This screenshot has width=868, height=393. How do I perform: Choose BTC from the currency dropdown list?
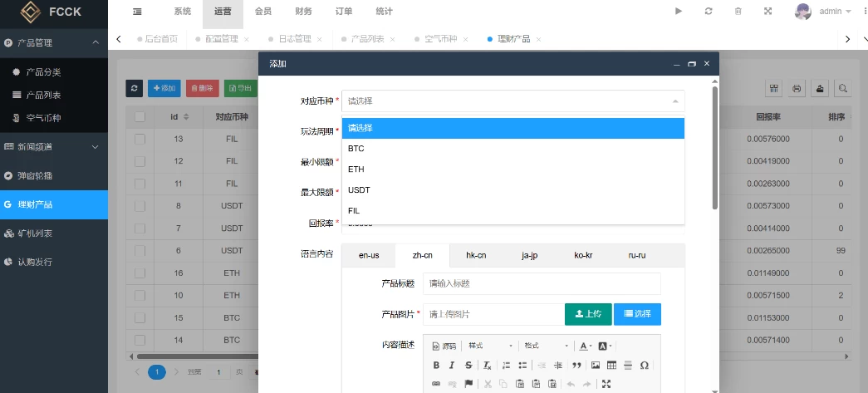tap(513, 149)
